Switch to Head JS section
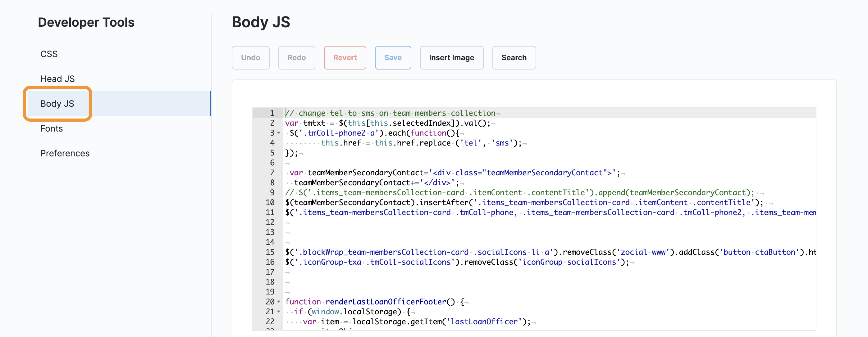Image resolution: width=868 pixels, height=337 pixels. pos(57,79)
